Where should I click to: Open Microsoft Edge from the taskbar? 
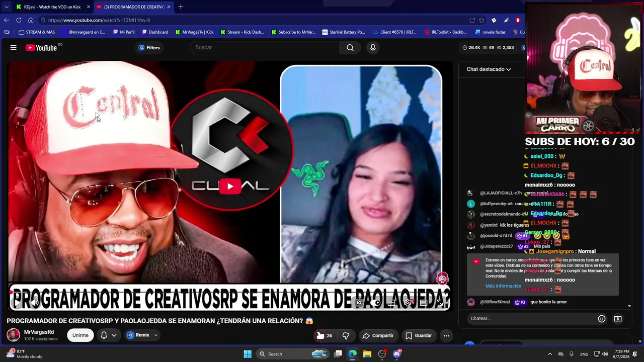[x=353, y=354]
